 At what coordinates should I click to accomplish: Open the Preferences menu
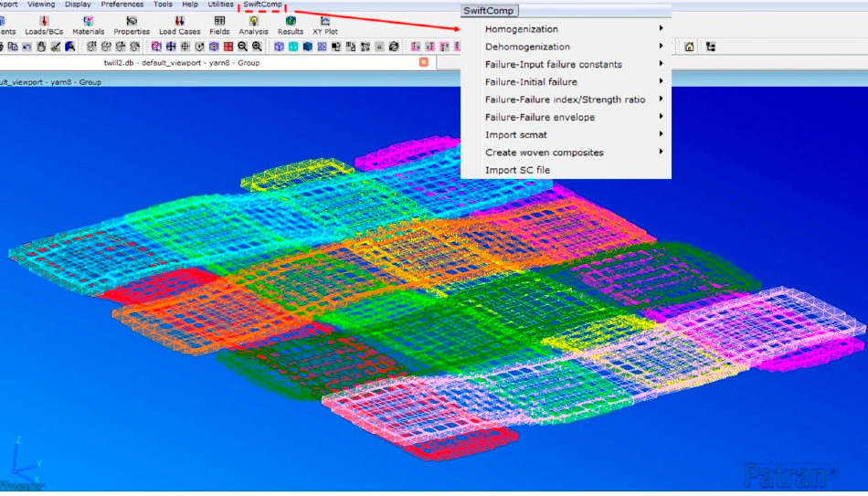[x=122, y=5]
